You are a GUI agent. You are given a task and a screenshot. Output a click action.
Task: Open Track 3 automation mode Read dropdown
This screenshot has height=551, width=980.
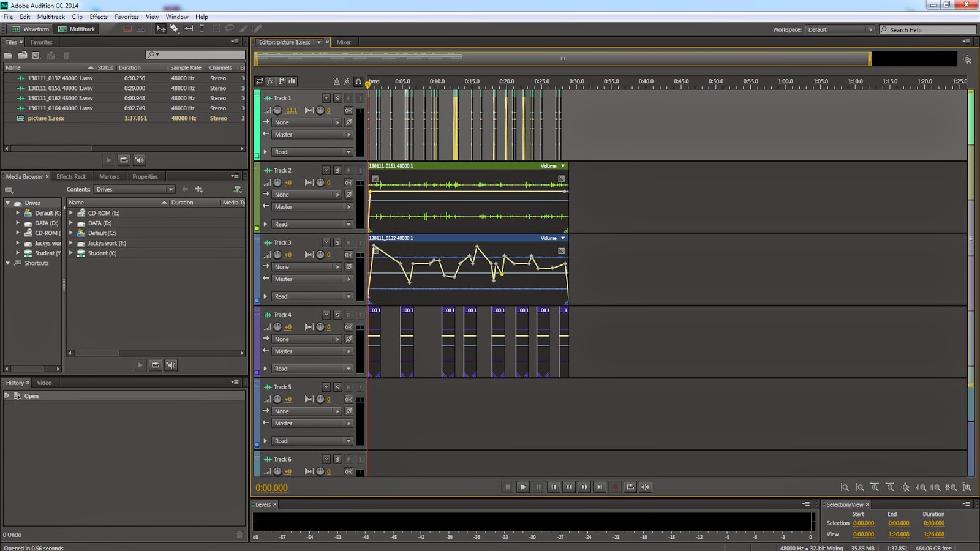pyautogui.click(x=312, y=296)
